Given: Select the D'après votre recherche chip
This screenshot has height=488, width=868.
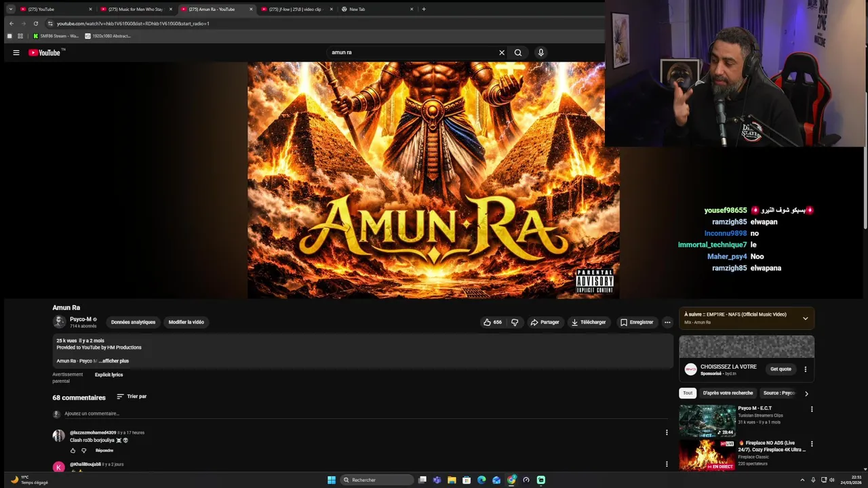Looking at the screenshot, I should [x=728, y=393].
